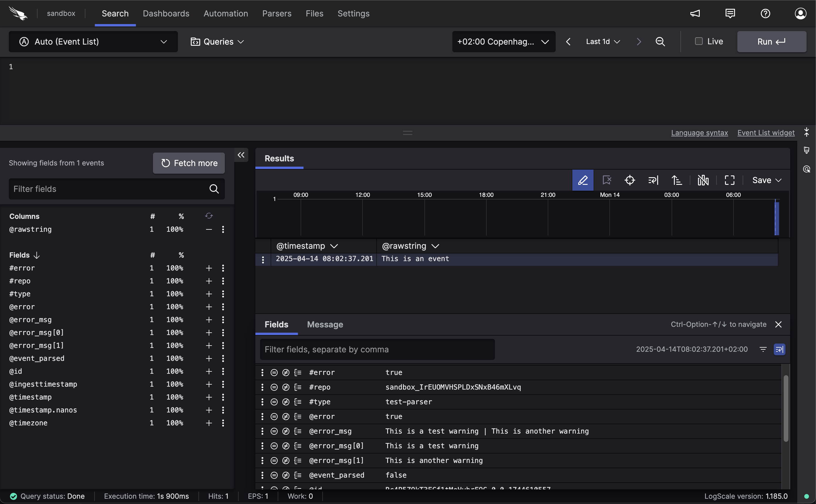Toggle fullscreen view of the results

coord(730,180)
